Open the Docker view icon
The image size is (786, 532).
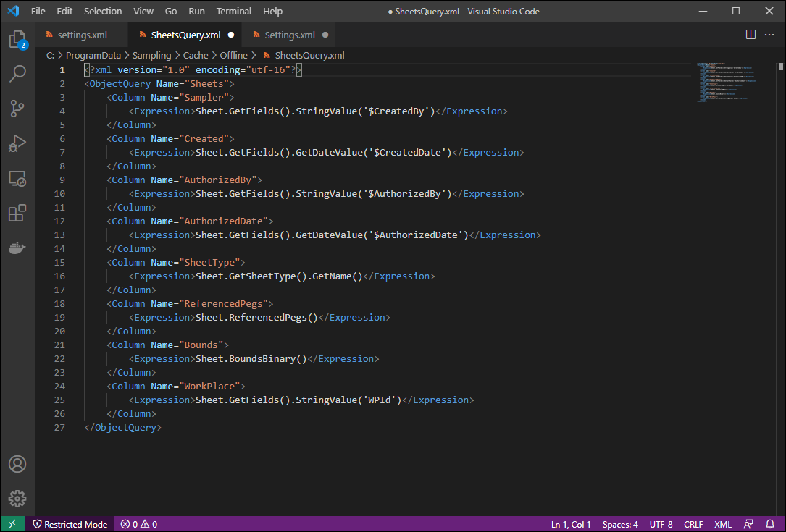[x=17, y=248]
